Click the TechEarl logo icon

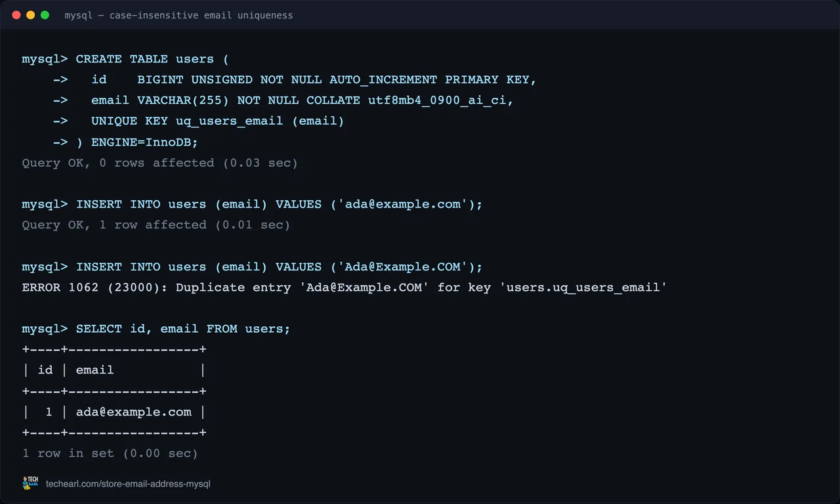point(30,484)
